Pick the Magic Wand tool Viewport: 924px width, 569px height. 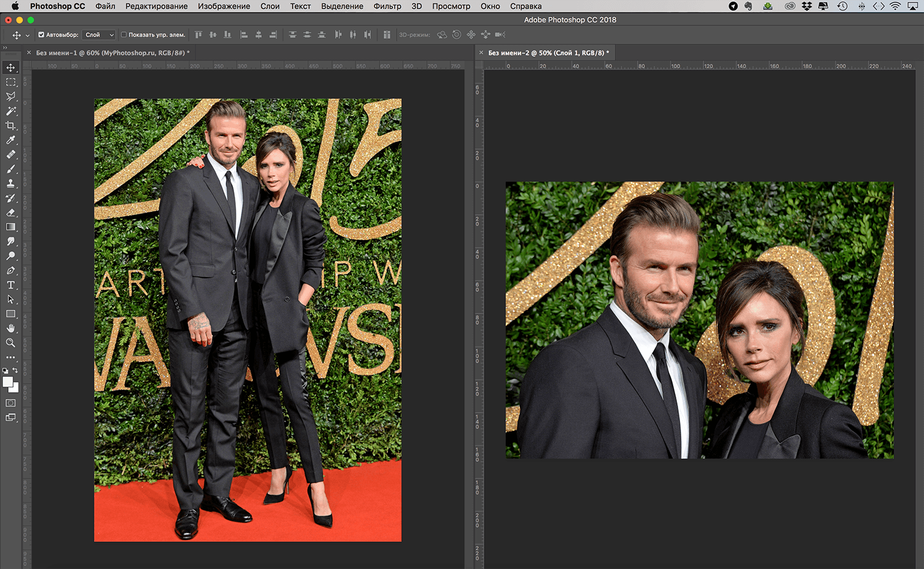pyautogui.click(x=10, y=111)
